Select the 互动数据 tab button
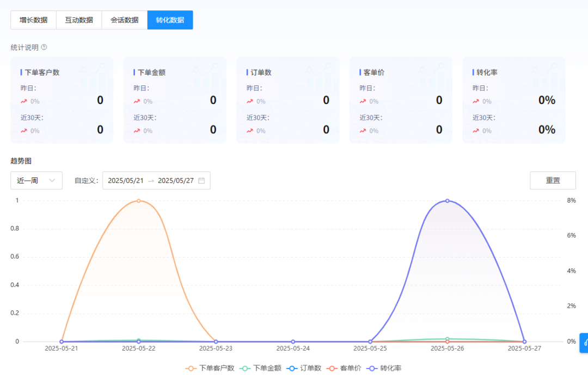 pyautogui.click(x=79, y=20)
